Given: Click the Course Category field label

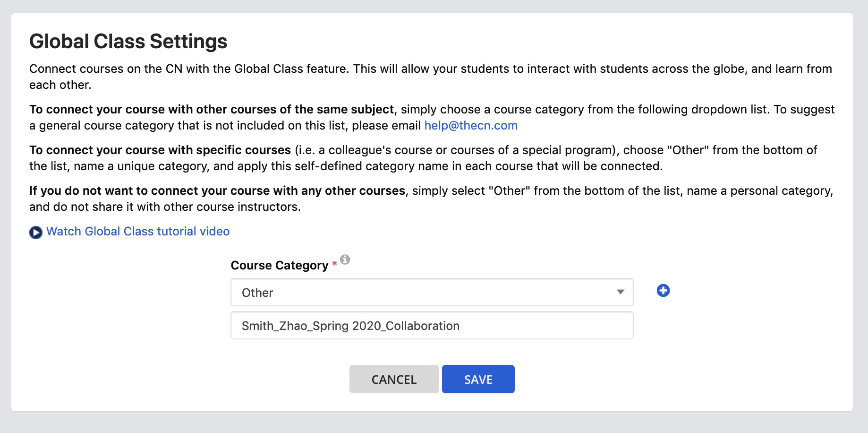Looking at the screenshot, I should click(x=280, y=265).
